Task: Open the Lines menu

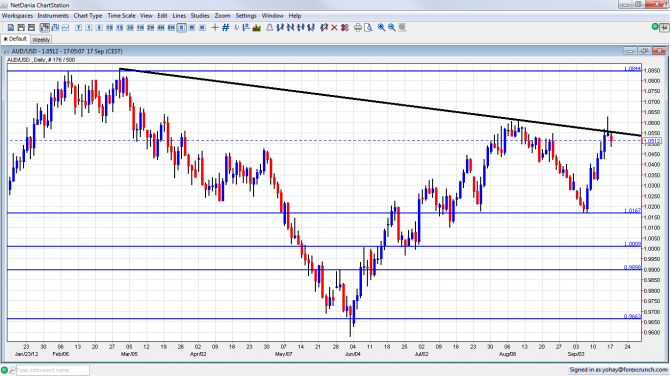Action: (179, 15)
